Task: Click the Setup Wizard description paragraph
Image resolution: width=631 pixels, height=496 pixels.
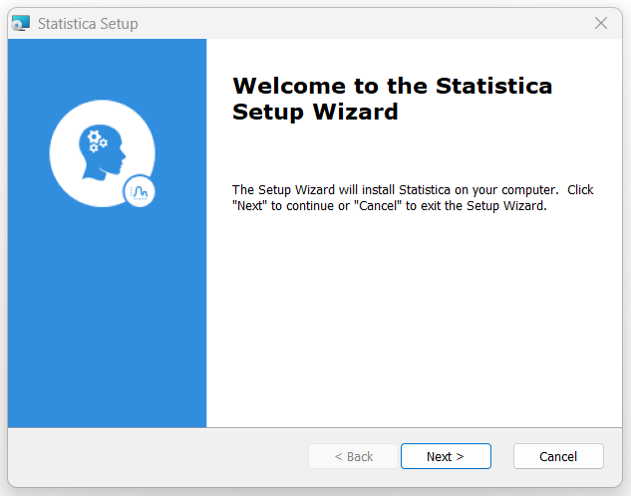Action: tap(412, 198)
